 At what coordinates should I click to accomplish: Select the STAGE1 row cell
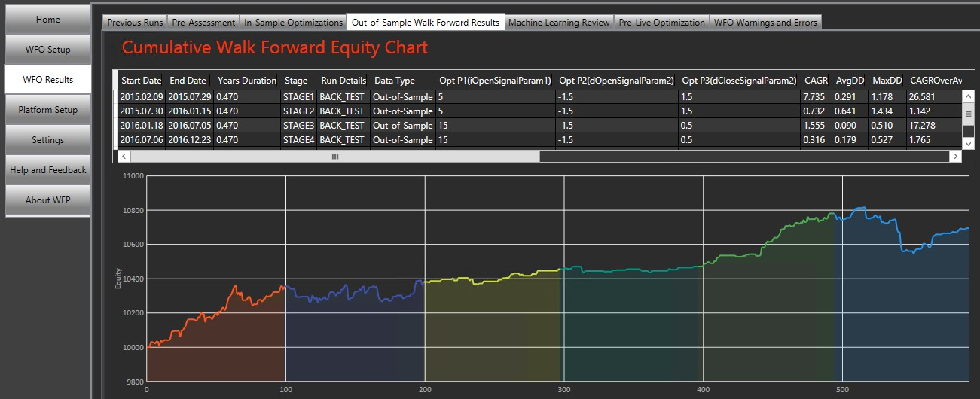(298, 96)
